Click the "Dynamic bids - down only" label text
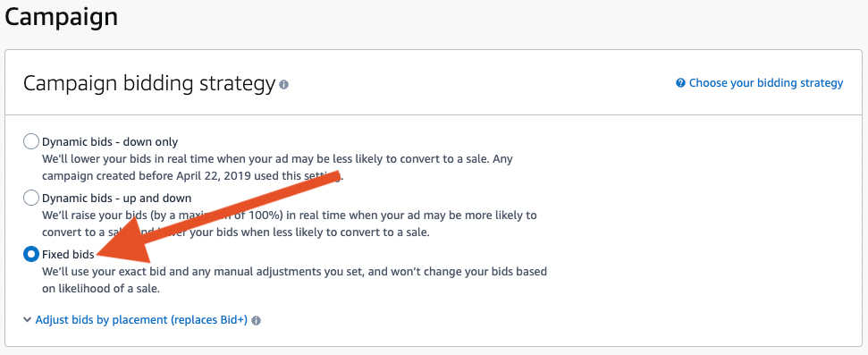Screen dimensions: 868x355 tap(110, 142)
